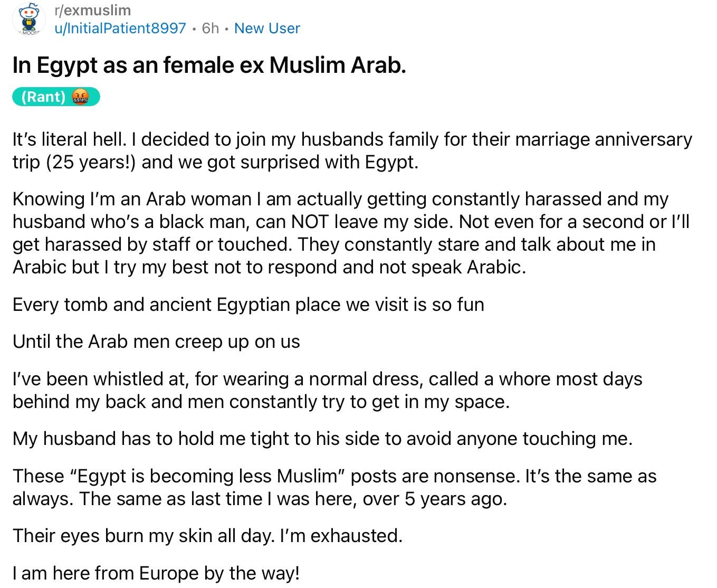Viewport: 717px width, 588px height.
Task: Click the line "Until the Arab men creep up"
Action: coord(156,342)
